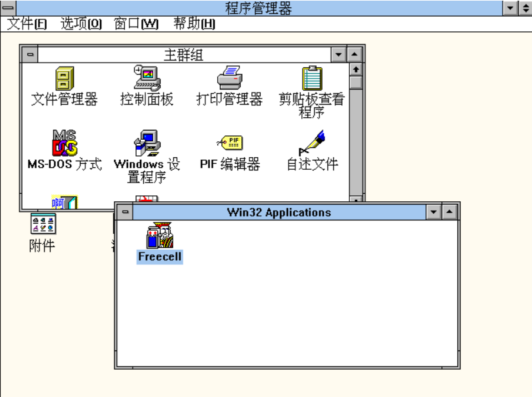Launch the MS-DOS 方式 icon
The image size is (532, 397).
tap(64, 143)
